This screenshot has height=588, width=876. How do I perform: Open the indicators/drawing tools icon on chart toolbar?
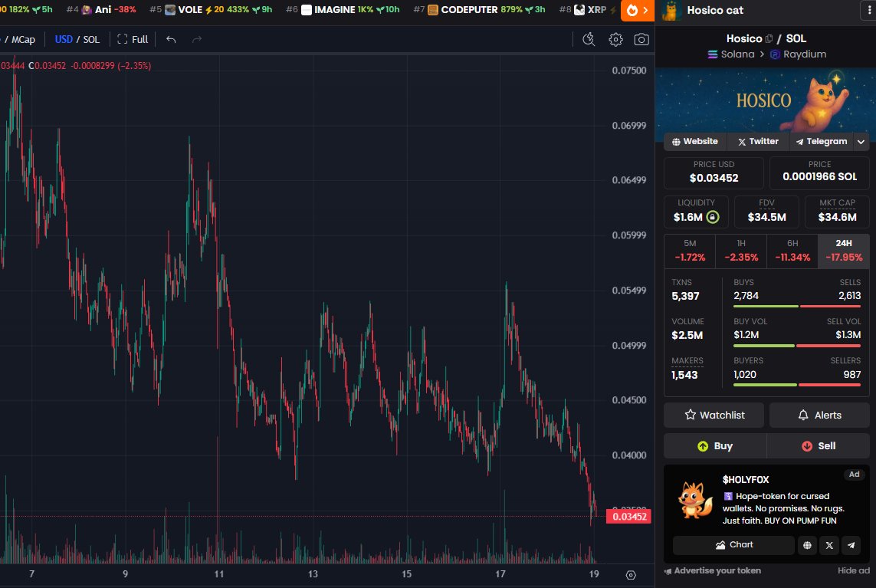(589, 39)
